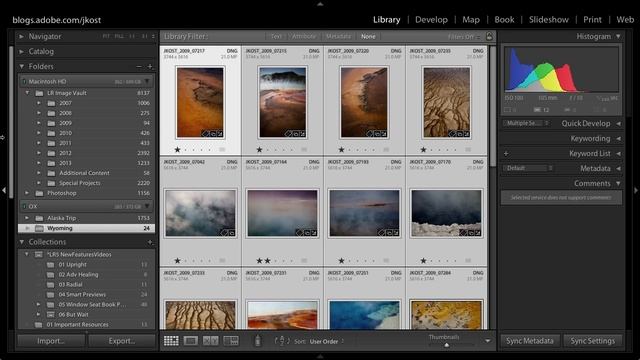Expand the Quick Develop panel
This screenshot has height=360, width=640.
click(x=618, y=123)
